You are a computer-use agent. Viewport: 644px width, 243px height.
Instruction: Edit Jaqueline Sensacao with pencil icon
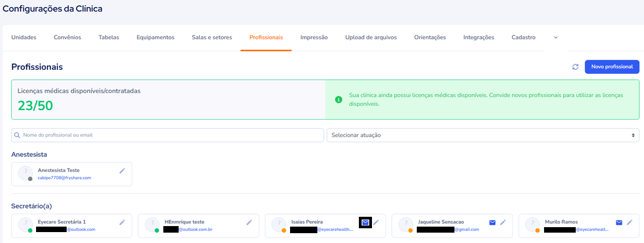point(503,222)
